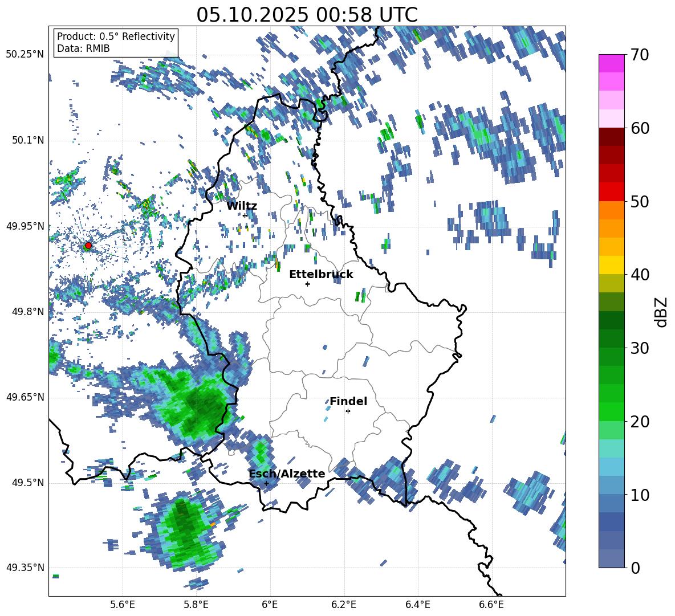This screenshot has width=675, height=616.
Task: Click the dark green colorbar swatch near 30
Action: (x=611, y=338)
